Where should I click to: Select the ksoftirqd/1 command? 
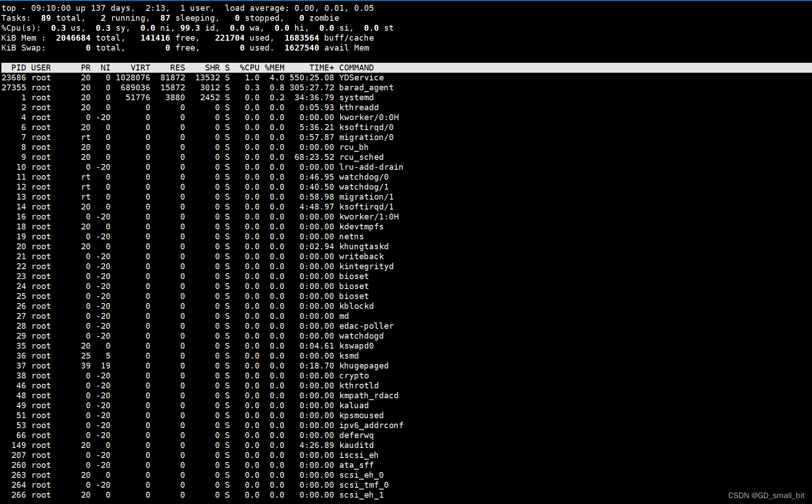(366, 207)
